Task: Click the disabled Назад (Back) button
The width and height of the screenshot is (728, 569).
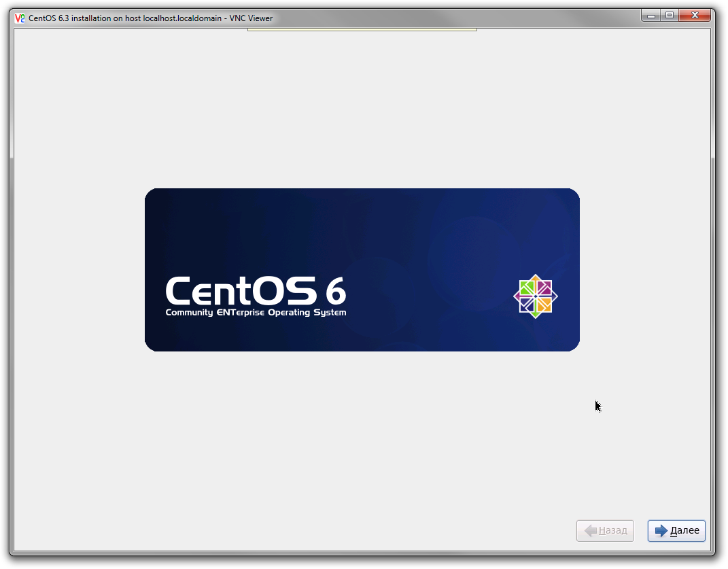Action: tap(605, 530)
